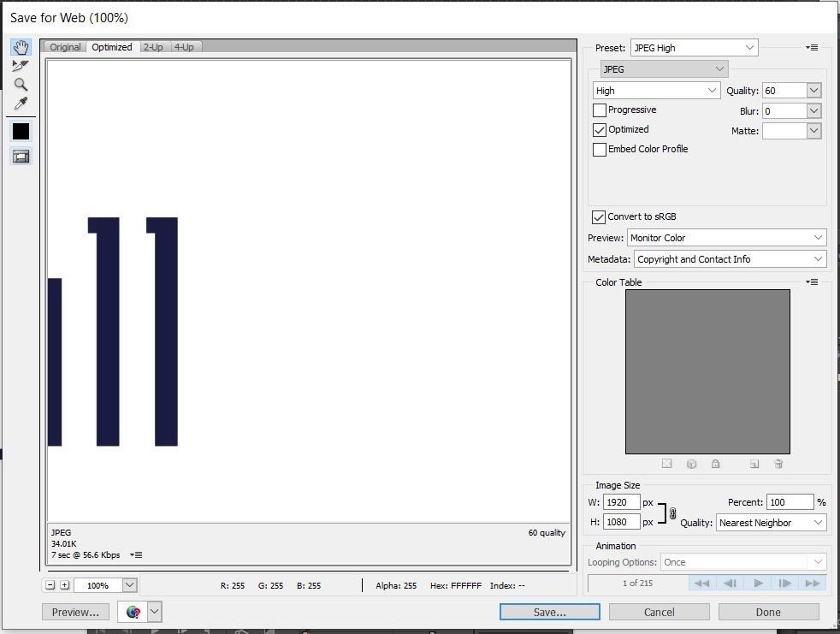Image resolution: width=840 pixels, height=634 pixels.
Task: Click the map to transparent color icon
Action: 666,464
